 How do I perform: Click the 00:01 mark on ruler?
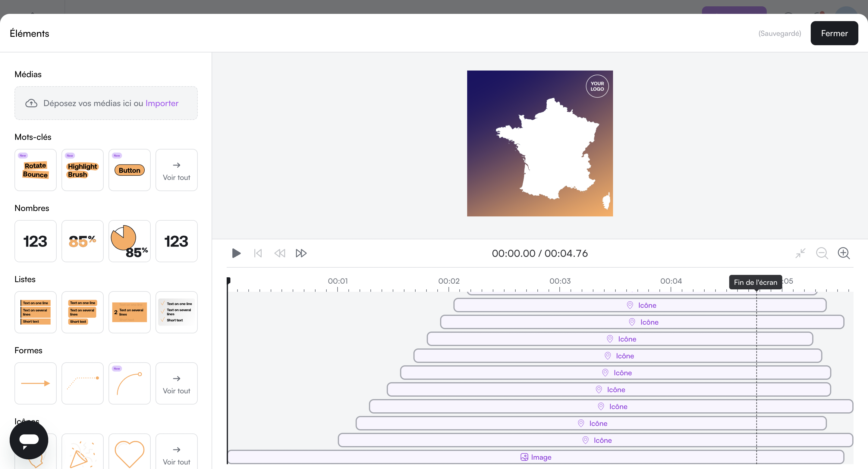[338, 281]
